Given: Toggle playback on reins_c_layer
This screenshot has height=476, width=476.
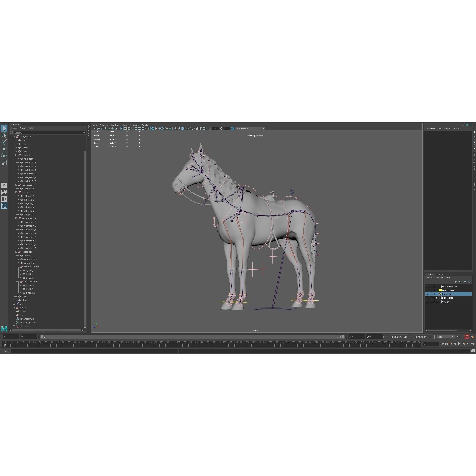Looking at the screenshot, I should point(432,291).
